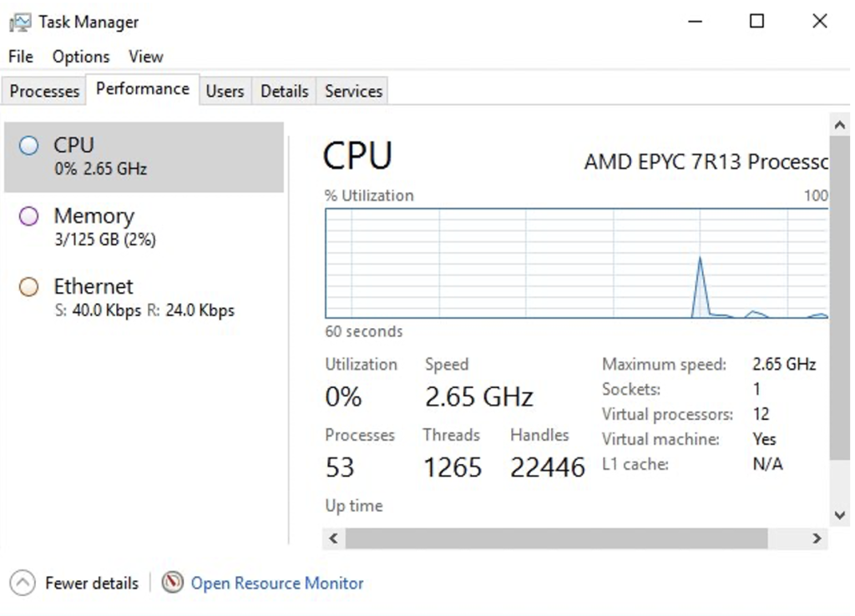The width and height of the screenshot is (855, 616).
Task: Click the down arrow of the vertical scrollbar
Action: click(840, 515)
